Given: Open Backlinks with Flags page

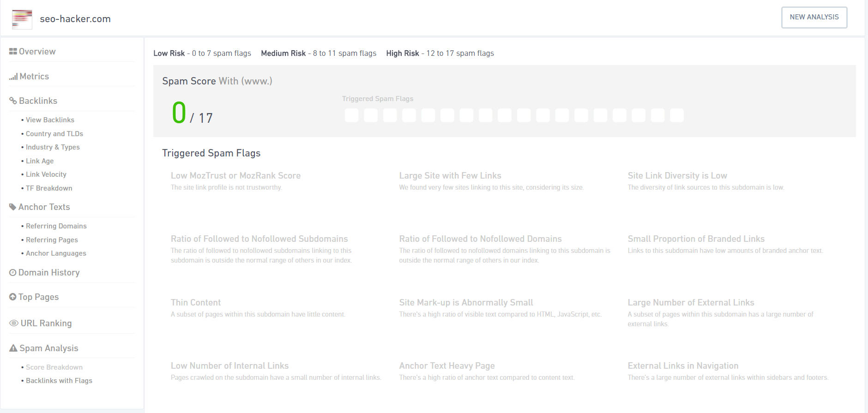Looking at the screenshot, I should tap(59, 381).
